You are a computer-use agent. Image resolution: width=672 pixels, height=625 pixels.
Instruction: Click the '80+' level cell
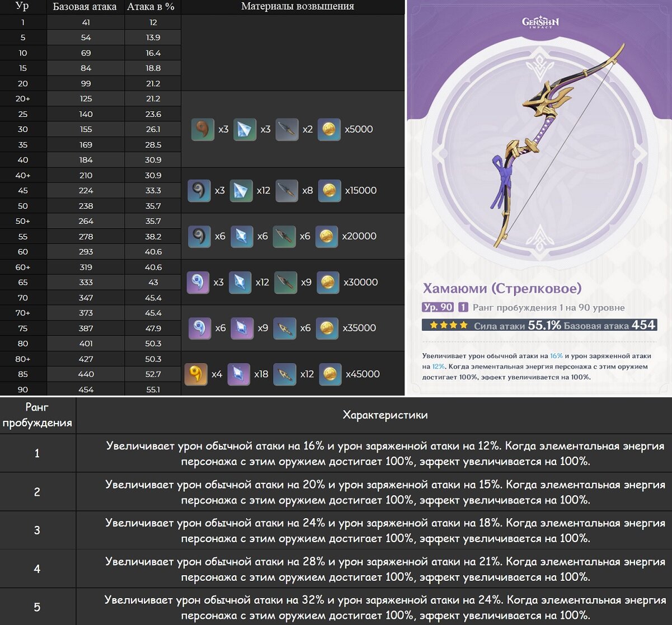(x=23, y=359)
